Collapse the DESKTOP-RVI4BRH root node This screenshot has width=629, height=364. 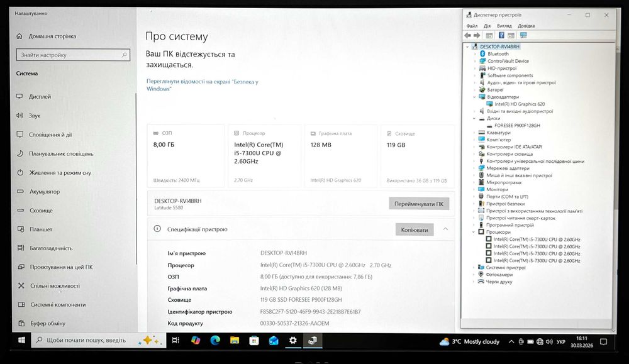[467, 47]
